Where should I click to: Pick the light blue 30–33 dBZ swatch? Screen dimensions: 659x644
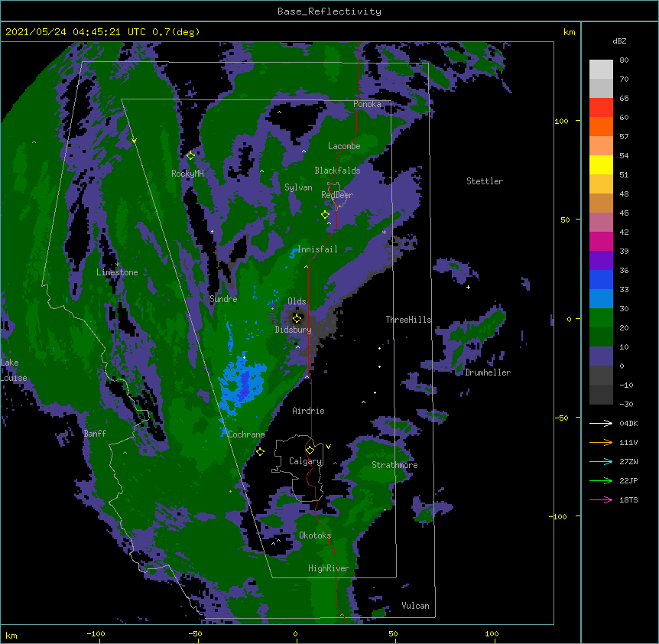coord(601,299)
